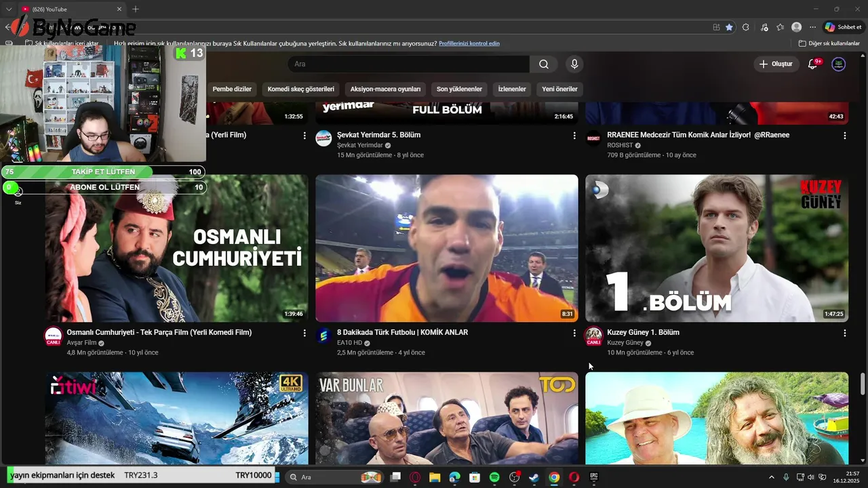Open File Explorer from taskbar
Screen dimensions: 868x488
[435, 477]
